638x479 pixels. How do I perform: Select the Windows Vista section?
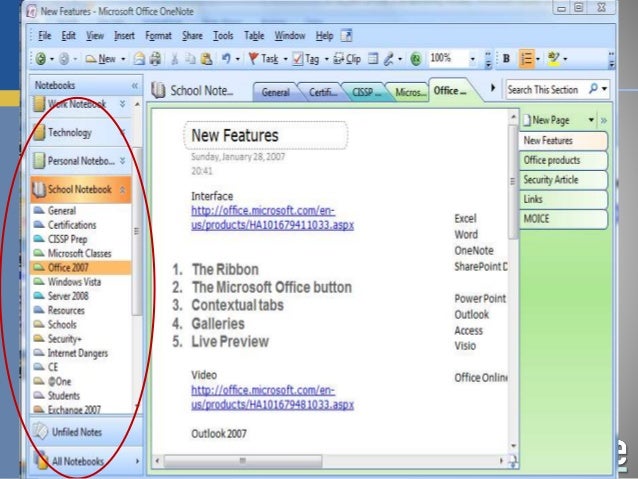pyautogui.click(x=81, y=282)
